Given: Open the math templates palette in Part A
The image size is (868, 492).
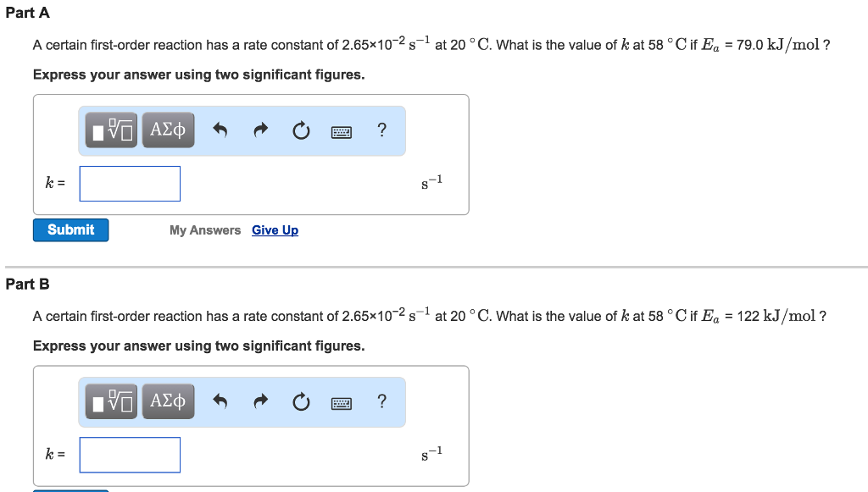Looking at the screenshot, I should (110, 130).
